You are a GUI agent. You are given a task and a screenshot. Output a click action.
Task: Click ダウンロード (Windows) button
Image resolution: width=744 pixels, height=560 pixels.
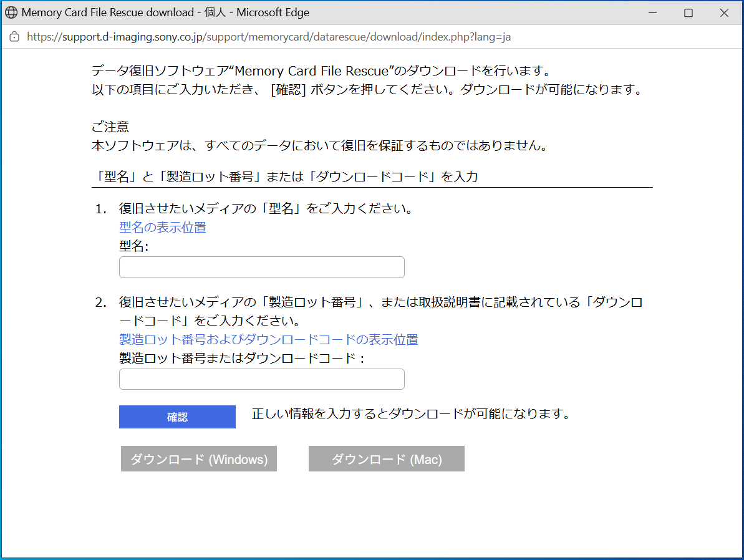199,459
